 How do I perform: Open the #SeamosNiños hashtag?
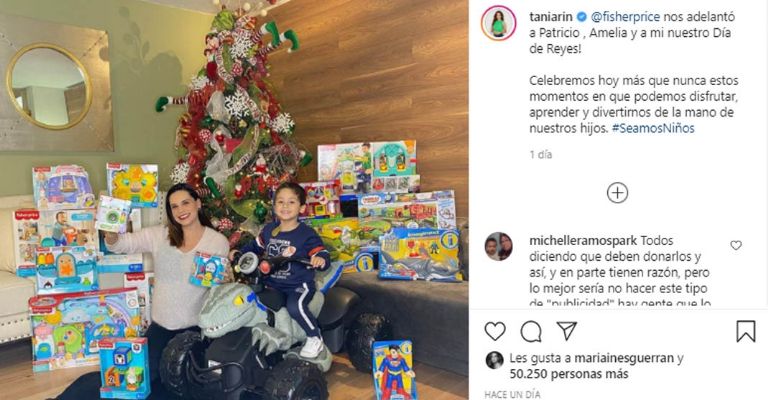coord(653,128)
